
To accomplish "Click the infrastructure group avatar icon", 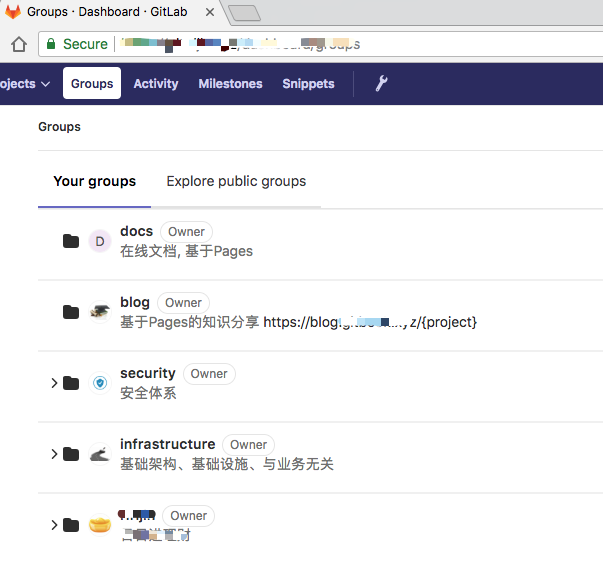I will 99,454.
